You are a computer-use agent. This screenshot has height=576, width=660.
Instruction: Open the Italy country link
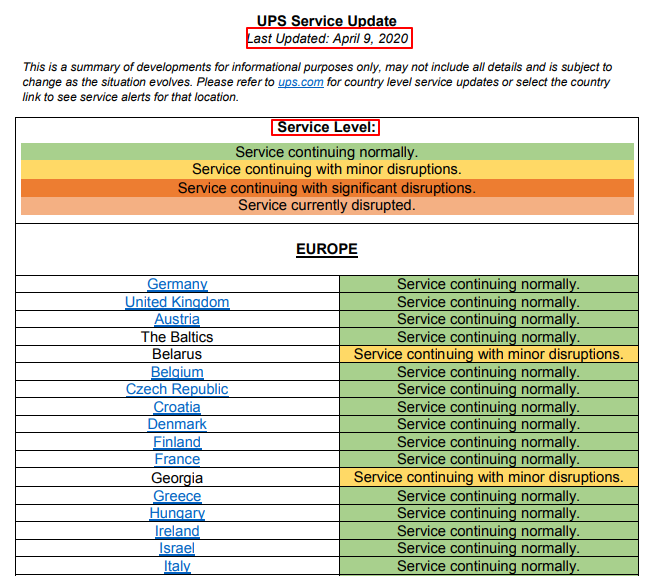(177, 566)
